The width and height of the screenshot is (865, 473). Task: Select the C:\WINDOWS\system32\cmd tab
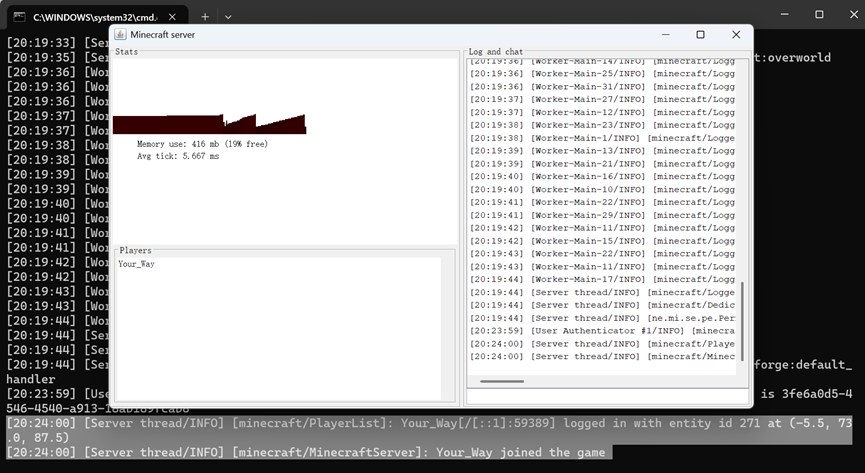(x=98, y=17)
